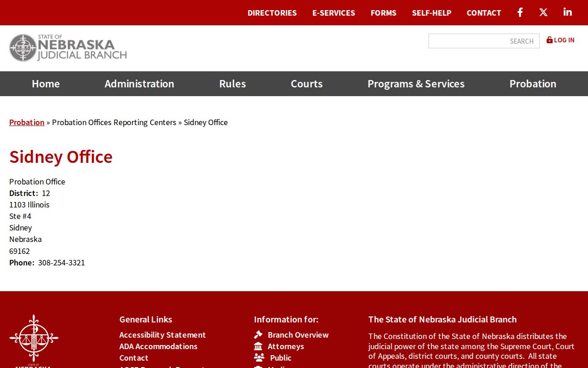588x368 pixels.
Task: Click the District: 12 text
Action: pos(29,193)
